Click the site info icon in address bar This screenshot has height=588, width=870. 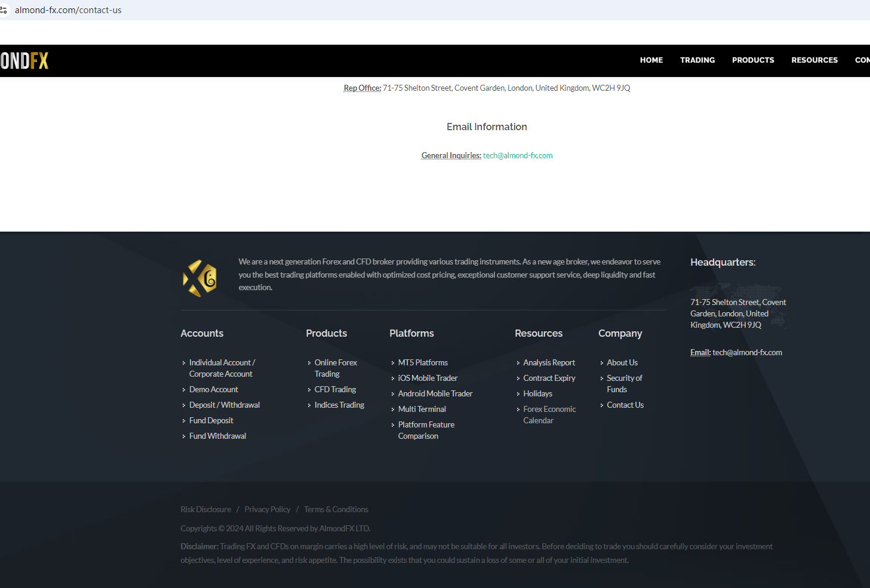pyautogui.click(x=3, y=10)
